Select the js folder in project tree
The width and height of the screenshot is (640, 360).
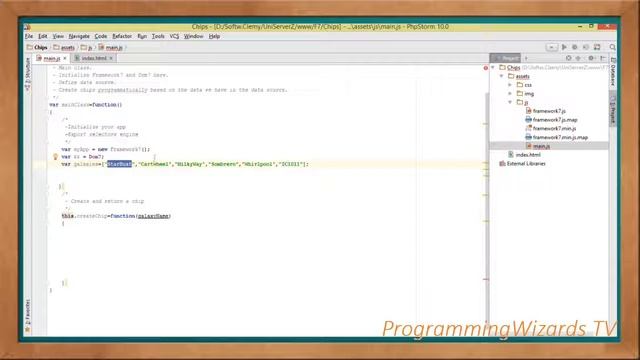point(526,102)
